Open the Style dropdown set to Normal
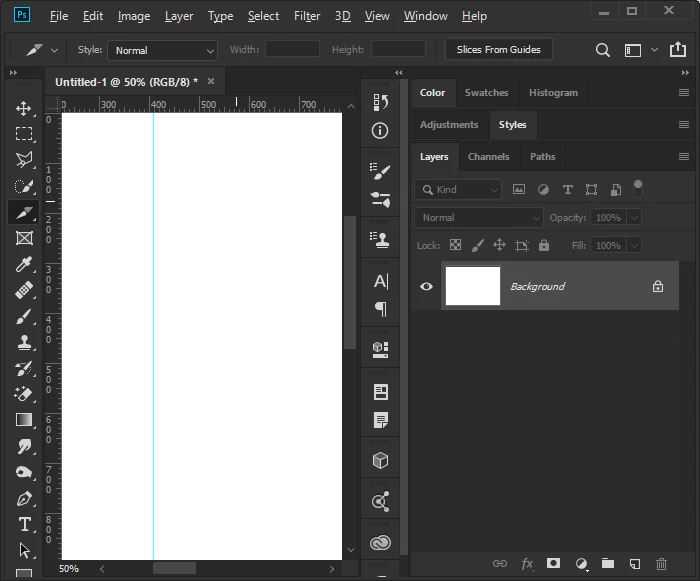 tap(162, 50)
